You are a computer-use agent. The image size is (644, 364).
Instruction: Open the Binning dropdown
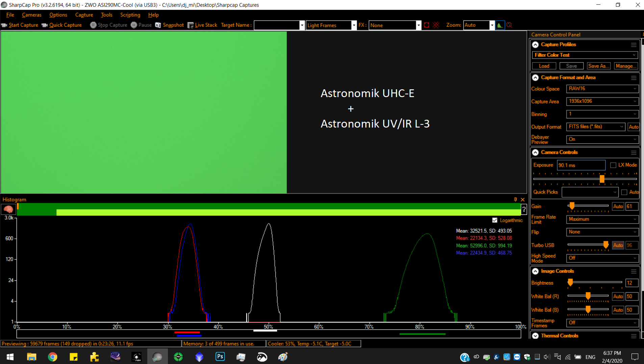[602, 114]
